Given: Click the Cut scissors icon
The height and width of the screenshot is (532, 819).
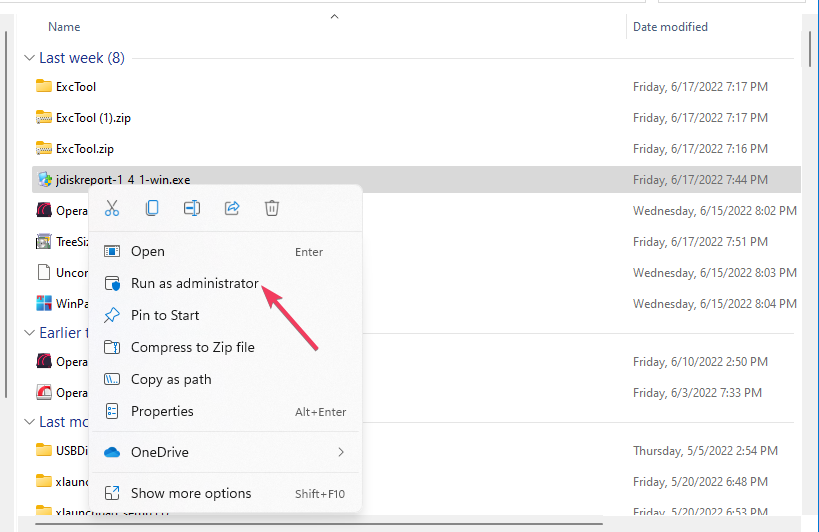Looking at the screenshot, I should [112, 208].
